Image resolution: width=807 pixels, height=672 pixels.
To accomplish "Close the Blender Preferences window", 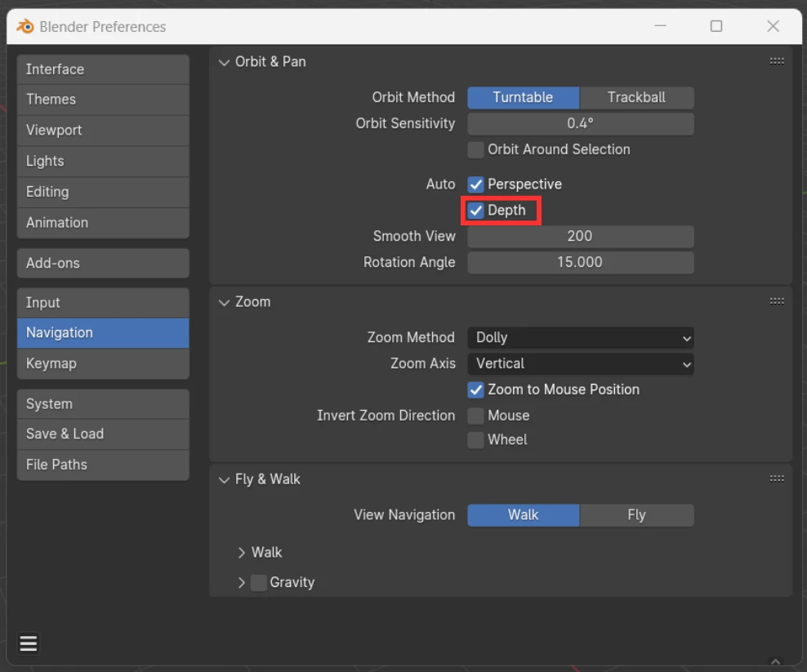I will [x=773, y=26].
